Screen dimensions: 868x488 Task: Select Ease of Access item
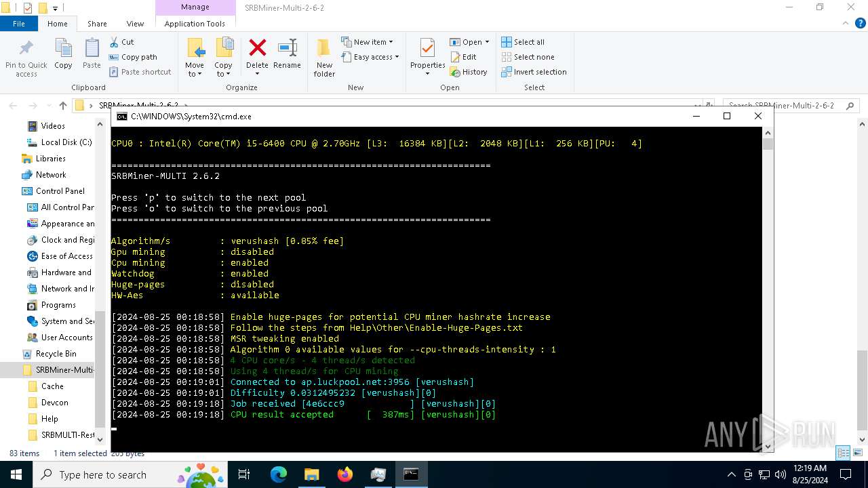[60, 256]
